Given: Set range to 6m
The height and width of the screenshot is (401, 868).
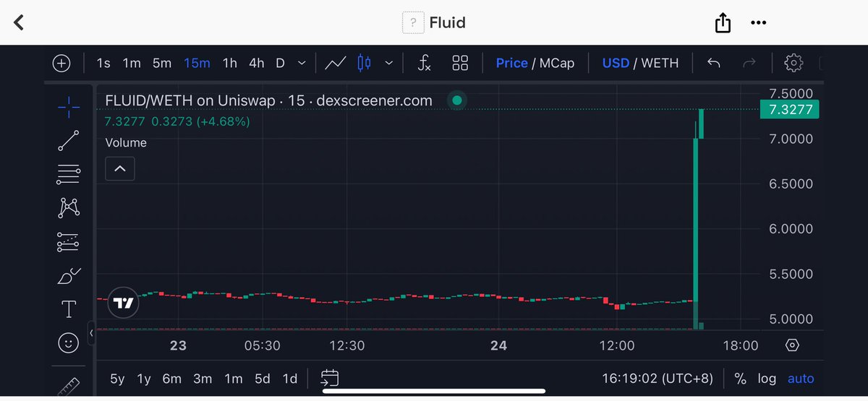Looking at the screenshot, I should point(171,379).
